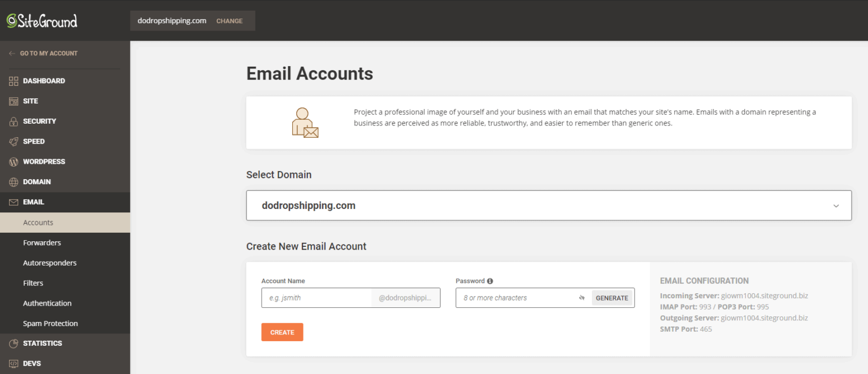
Task: Select the Site section in sidebar
Action: (x=12, y=101)
